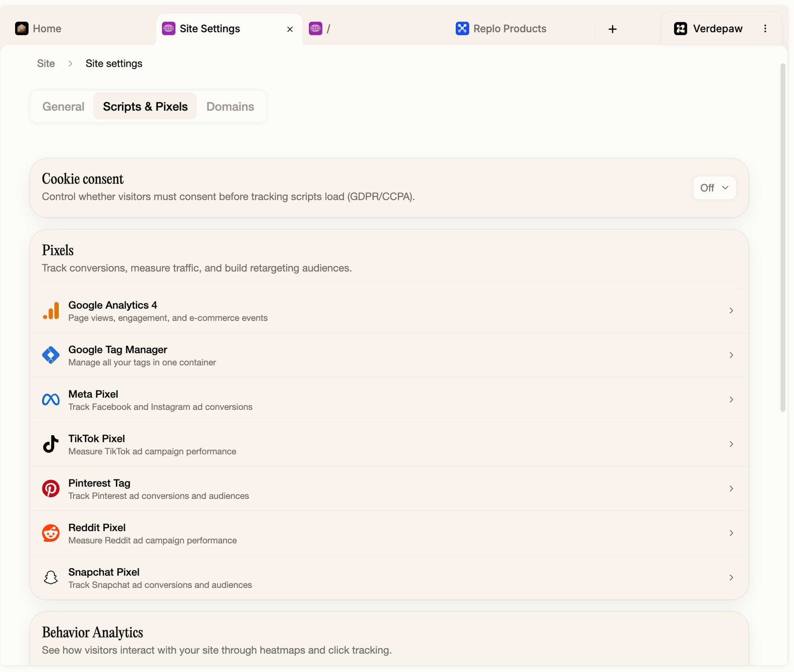Go to Site in the breadcrumb

(x=46, y=64)
